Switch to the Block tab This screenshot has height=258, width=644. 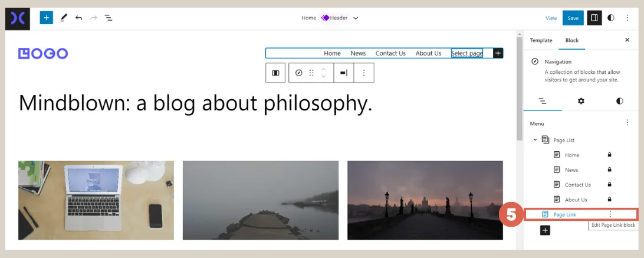(x=571, y=40)
